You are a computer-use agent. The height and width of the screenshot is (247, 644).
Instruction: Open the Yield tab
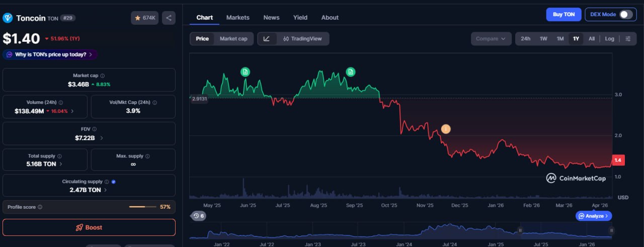pos(300,18)
